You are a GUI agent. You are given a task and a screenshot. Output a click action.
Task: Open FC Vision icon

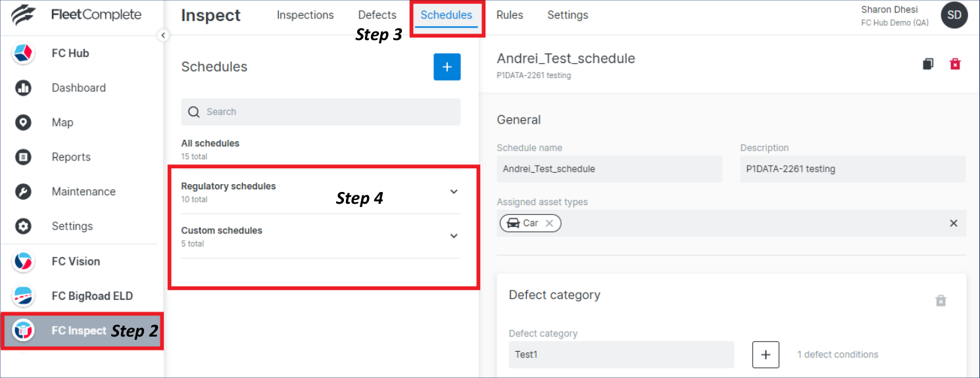[24, 262]
